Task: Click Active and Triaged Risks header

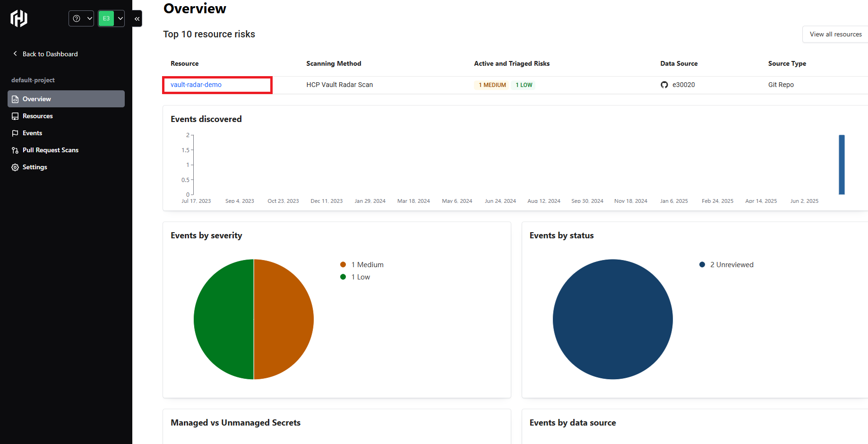Action: pos(512,63)
